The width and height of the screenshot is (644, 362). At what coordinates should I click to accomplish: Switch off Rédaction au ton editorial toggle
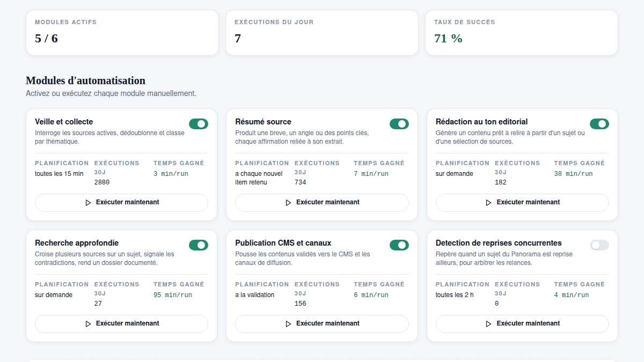click(x=599, y=124)
